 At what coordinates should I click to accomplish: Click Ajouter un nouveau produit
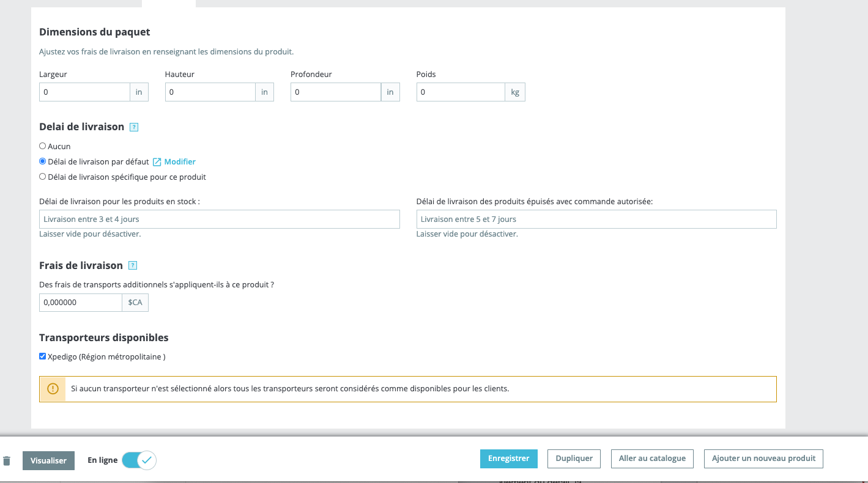click(x=763, y=459)
